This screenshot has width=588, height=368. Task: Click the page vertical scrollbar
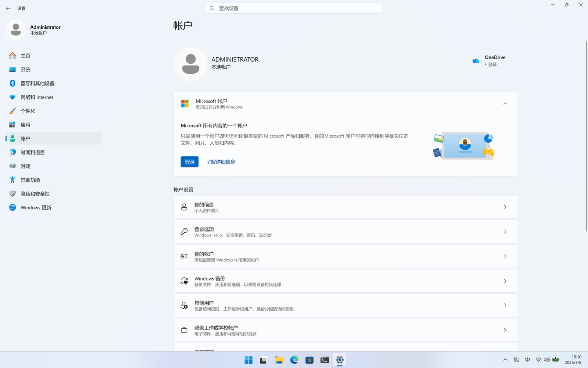(586, 136)
